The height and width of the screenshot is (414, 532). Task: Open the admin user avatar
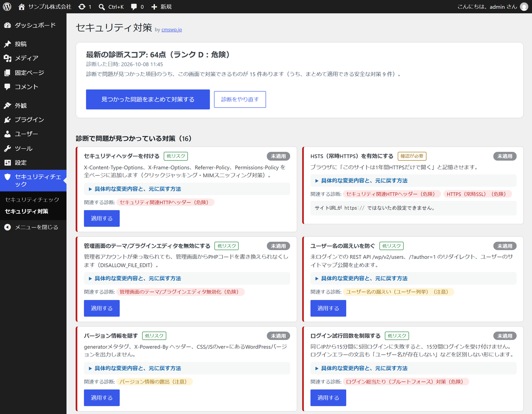524,7
